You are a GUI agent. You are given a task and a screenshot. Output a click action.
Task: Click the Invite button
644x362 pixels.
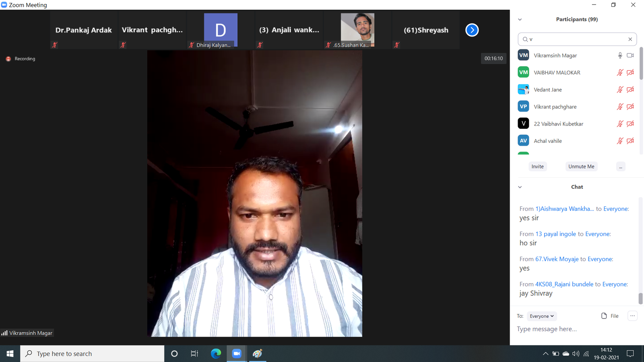pyautogui.click(x=537, y=167)
